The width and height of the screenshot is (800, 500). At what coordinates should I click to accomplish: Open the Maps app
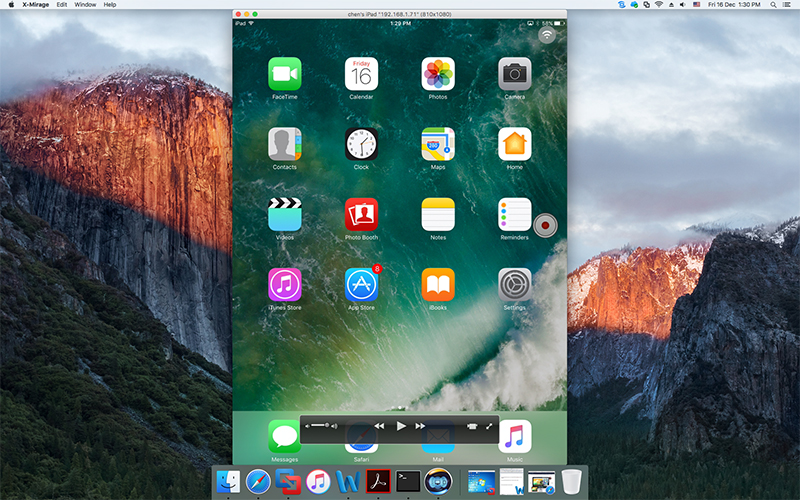coord(438,144)
